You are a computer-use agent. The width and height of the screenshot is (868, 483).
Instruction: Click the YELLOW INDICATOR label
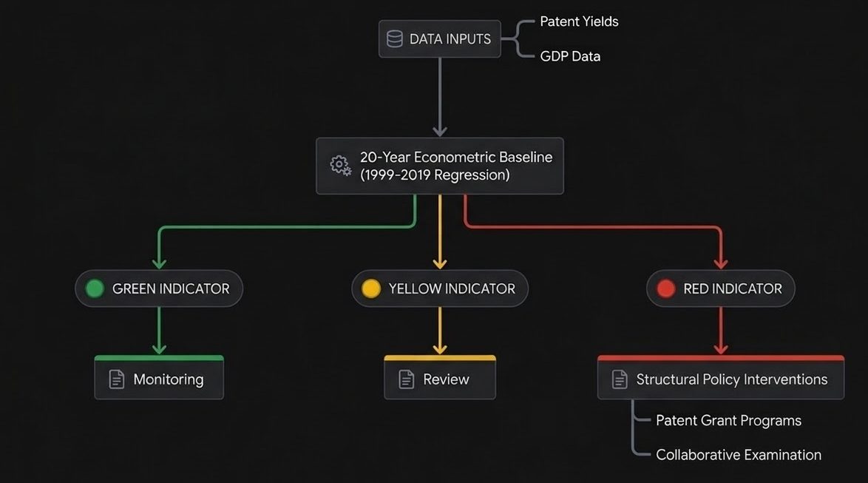(452, 289)
